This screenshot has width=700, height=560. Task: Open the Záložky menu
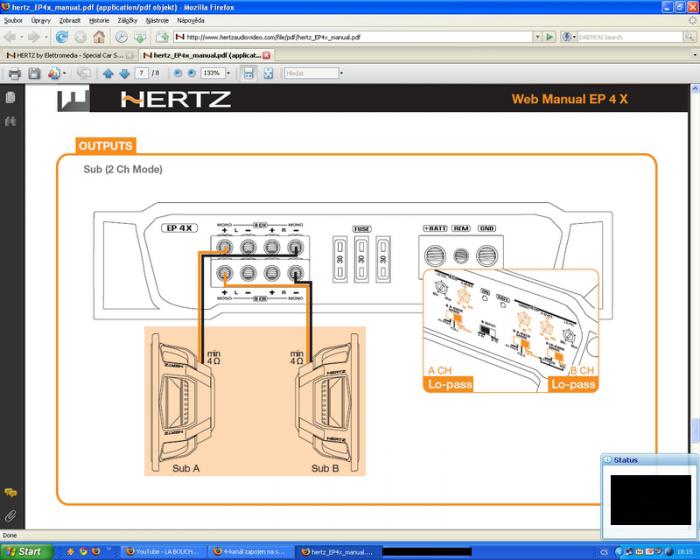127,20
